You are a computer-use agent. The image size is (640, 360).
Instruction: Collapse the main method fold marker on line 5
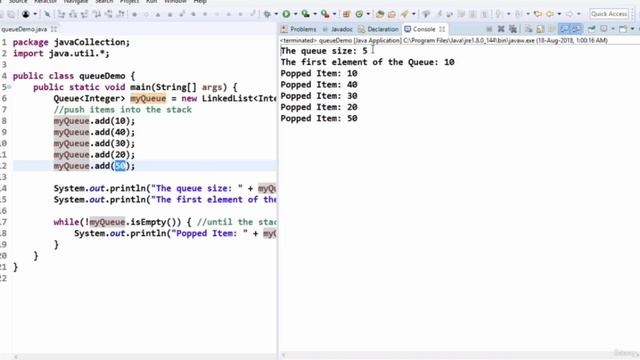9,87
